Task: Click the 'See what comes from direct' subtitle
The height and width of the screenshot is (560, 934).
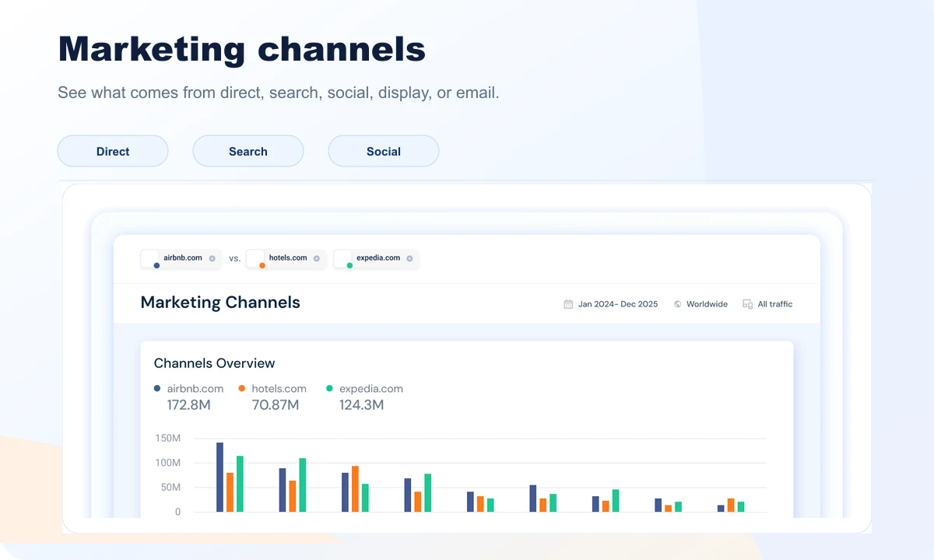Action: (279, 93)
